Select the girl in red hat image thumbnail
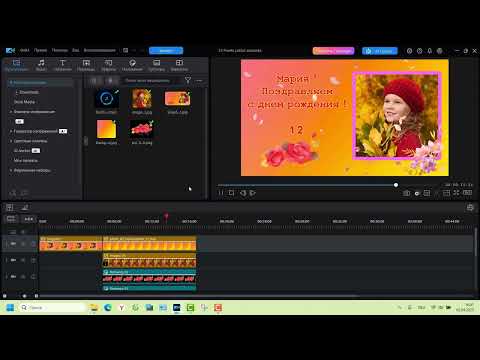Screen dimensions: 480x360 tap(142, 99)
